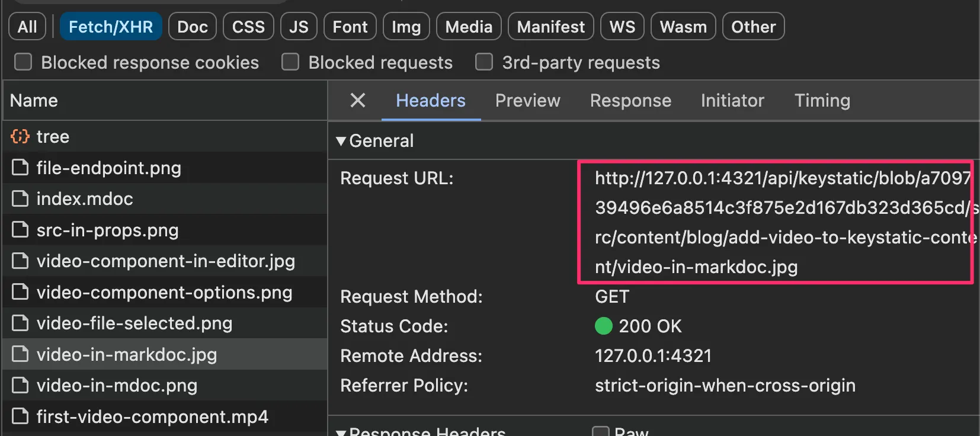Viewport: 980px width, 436px height.
Task: Collapse the Response Headers section
Action: [341, 432]
